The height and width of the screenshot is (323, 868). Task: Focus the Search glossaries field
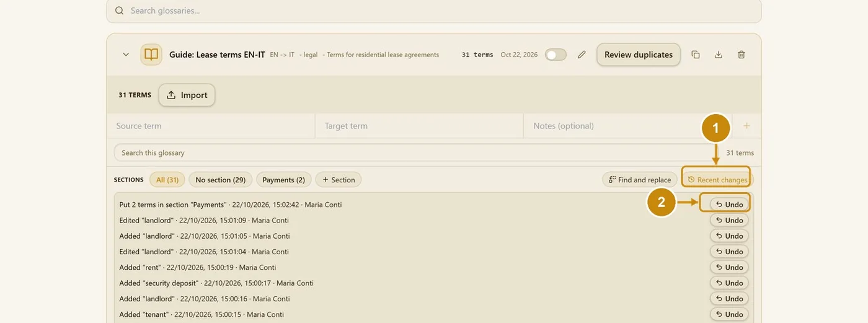(434, 11)
